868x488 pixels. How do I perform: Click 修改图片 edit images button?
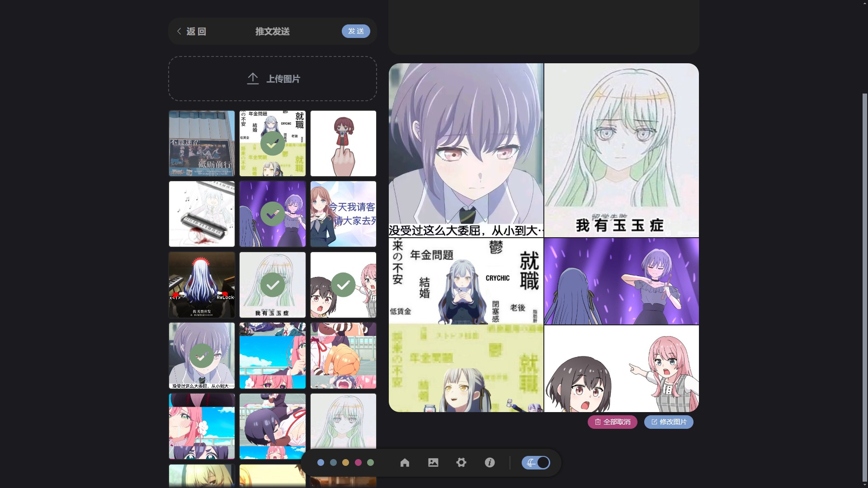coord(669,422)
